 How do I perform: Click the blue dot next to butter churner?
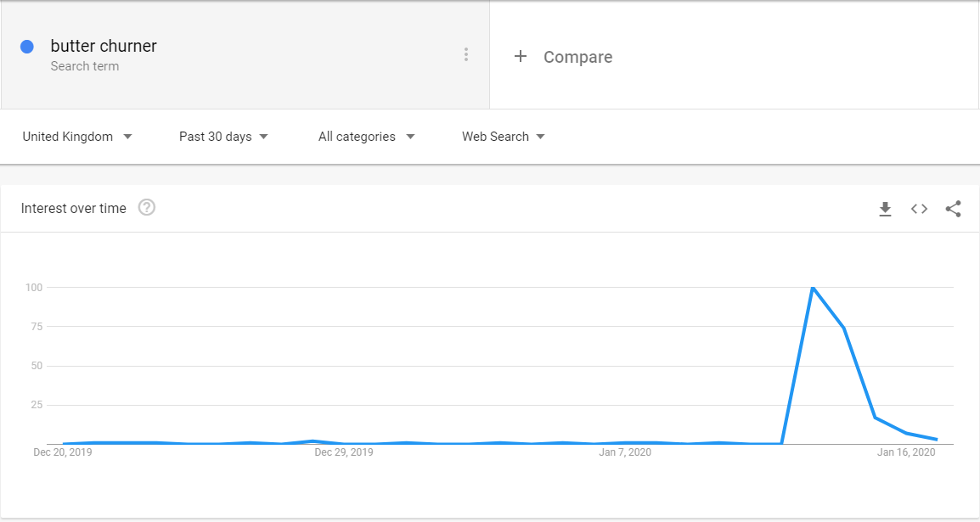click(x=27, y=46)
